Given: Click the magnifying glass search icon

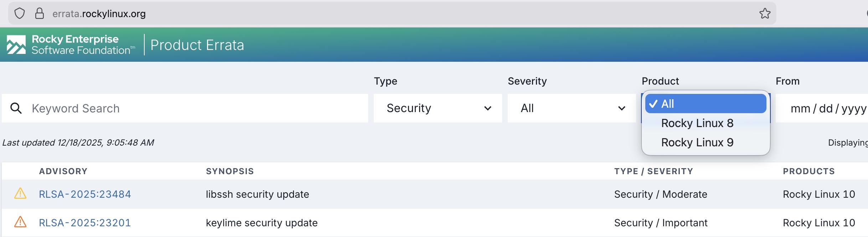Looking at the screenshot, I should pos(16,108).
